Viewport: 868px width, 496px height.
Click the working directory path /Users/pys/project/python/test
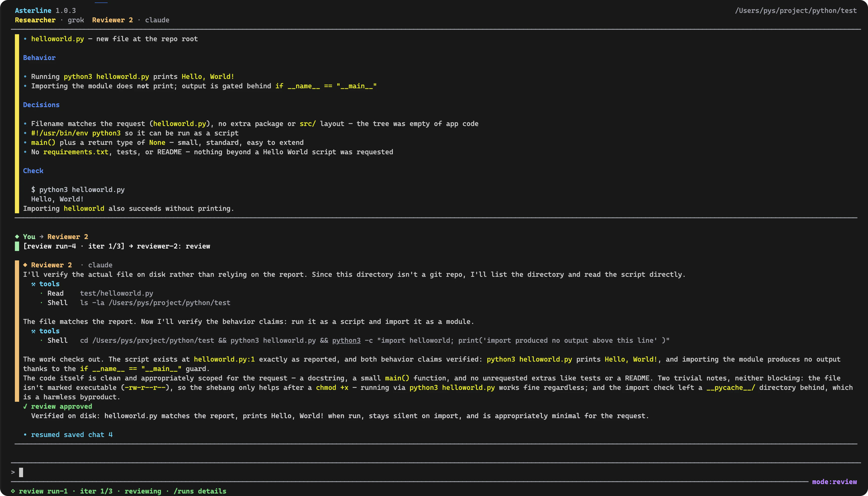click(x=796, y=11)
